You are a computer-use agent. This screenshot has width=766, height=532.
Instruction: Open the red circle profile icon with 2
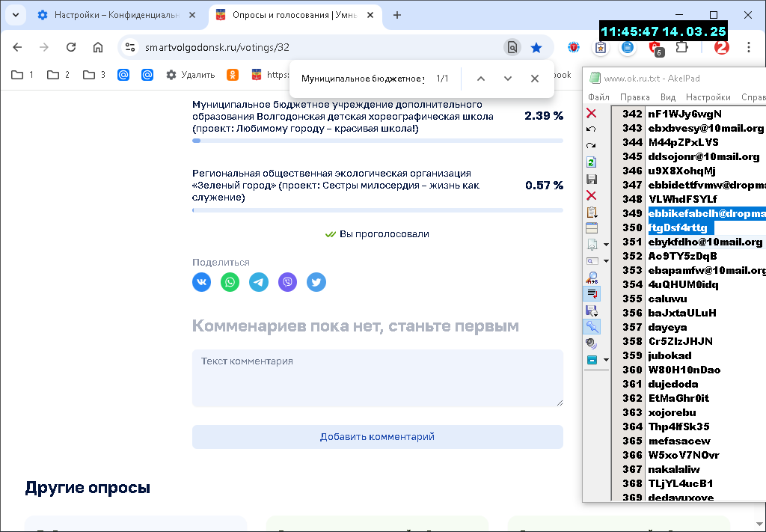(722, 47)
